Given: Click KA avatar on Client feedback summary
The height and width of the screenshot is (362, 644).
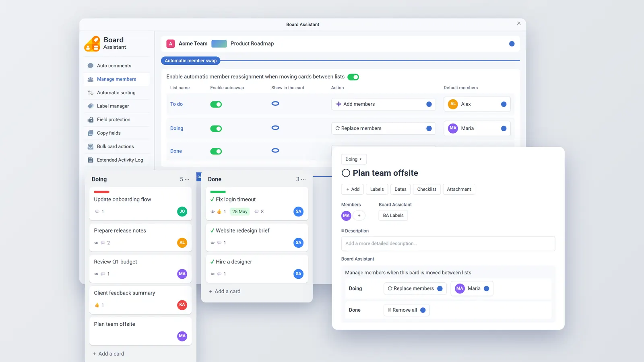Looking at the screenshot, I should pos(182,305).
